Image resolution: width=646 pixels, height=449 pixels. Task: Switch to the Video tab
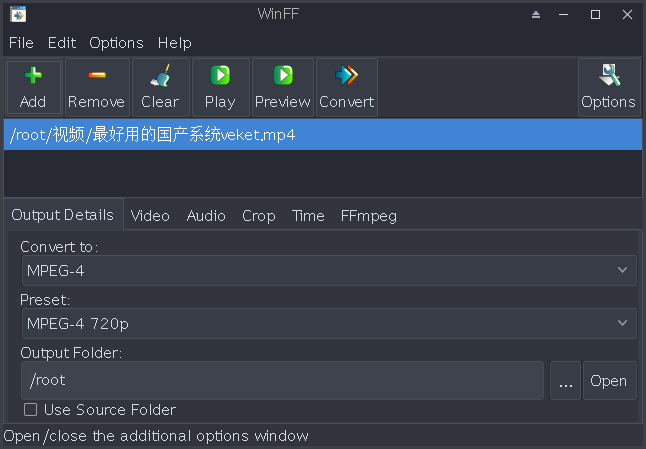150,216
